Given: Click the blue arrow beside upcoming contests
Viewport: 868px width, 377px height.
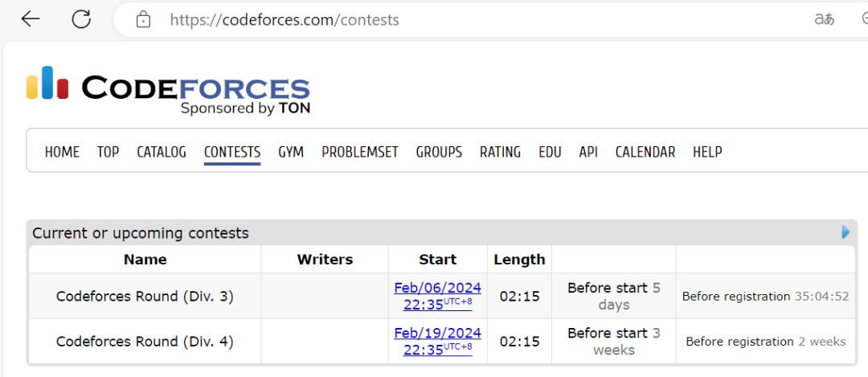Looking at the screenshot, I should [x=845, y=232].
